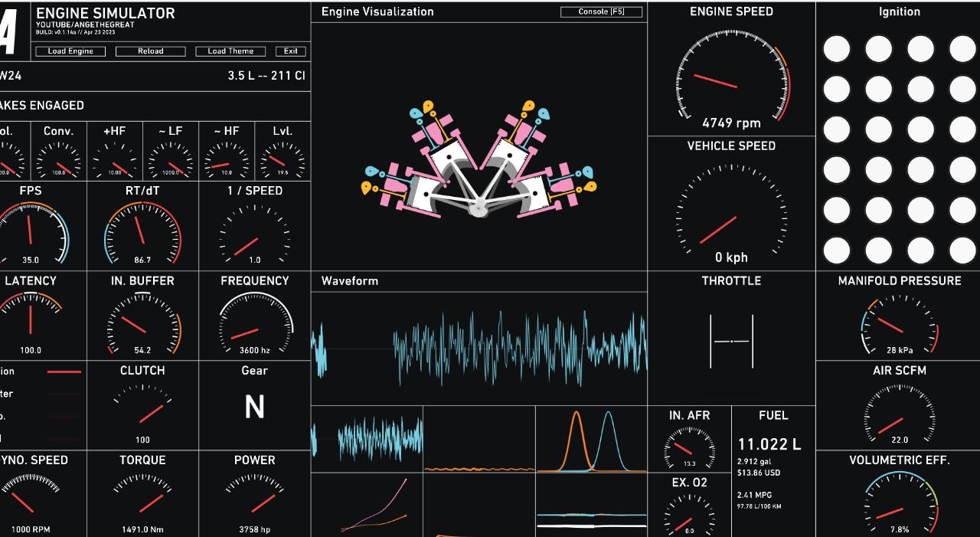The height and width of the screenshot is (537, 980).
Task: Toggle the top-left ignition indicator light
Action: click(x=837, y=49)
